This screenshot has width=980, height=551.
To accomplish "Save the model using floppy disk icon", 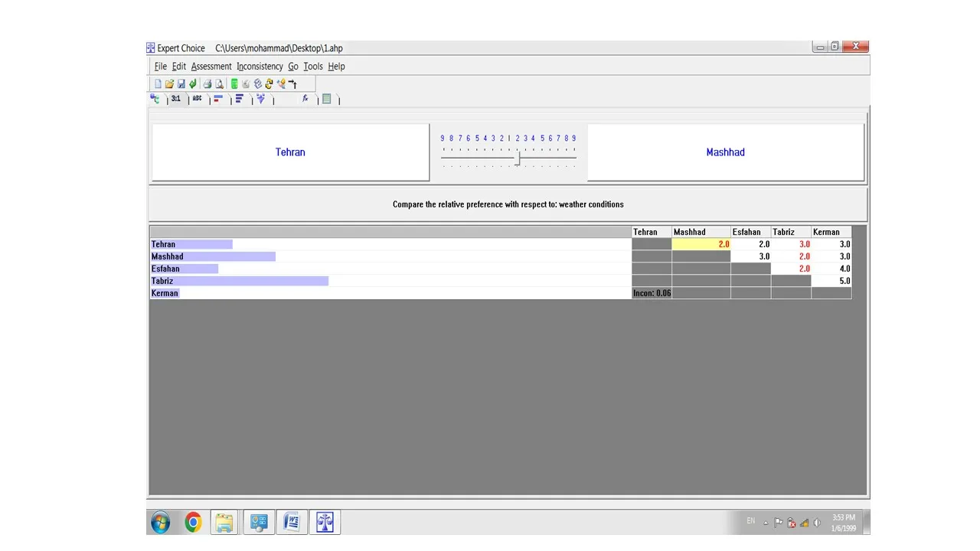I will pyautogui.click(x=181, y=84).
